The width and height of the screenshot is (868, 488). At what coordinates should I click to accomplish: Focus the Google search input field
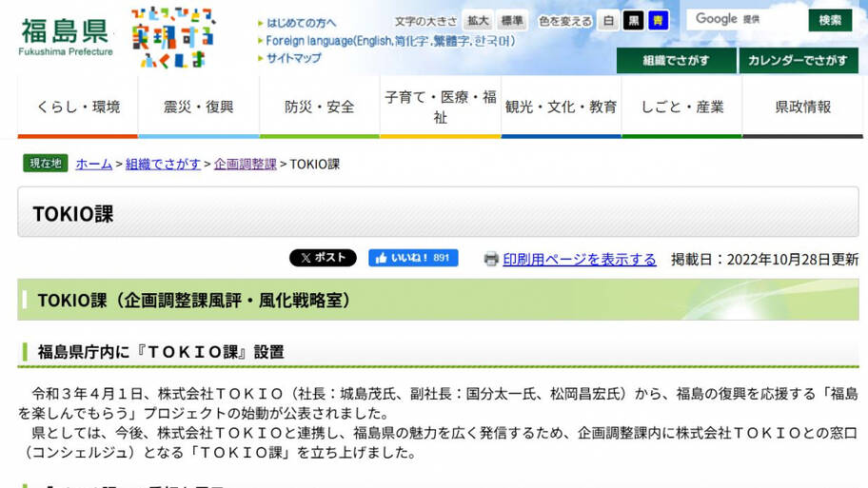745,20
